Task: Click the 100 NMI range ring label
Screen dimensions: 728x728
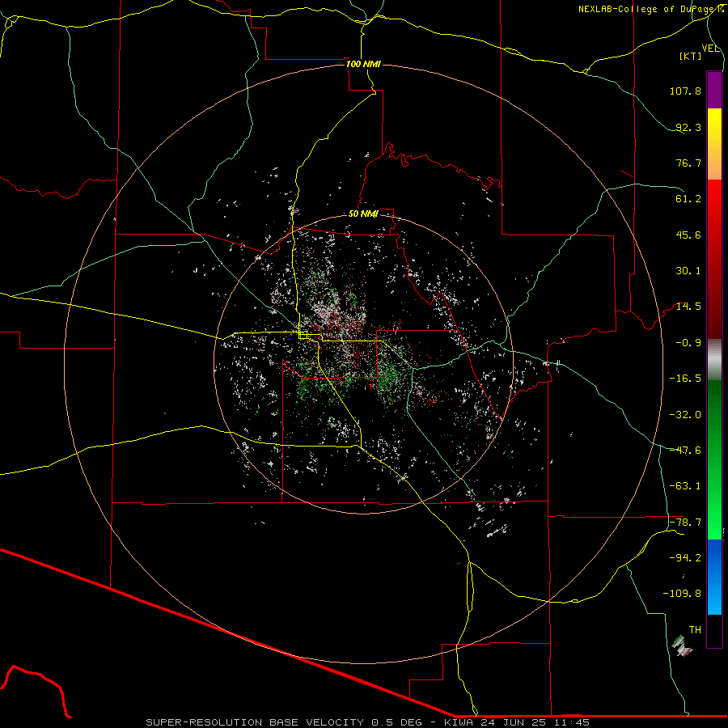Action: [363, 64]
